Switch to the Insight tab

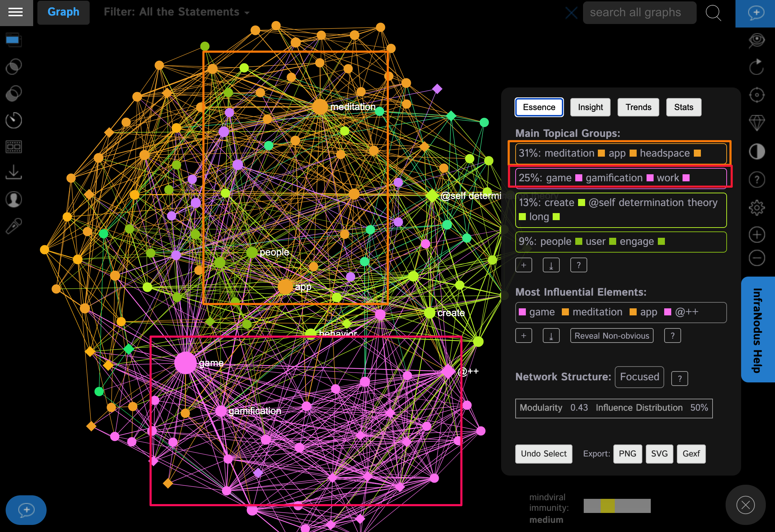click(589, 107)
